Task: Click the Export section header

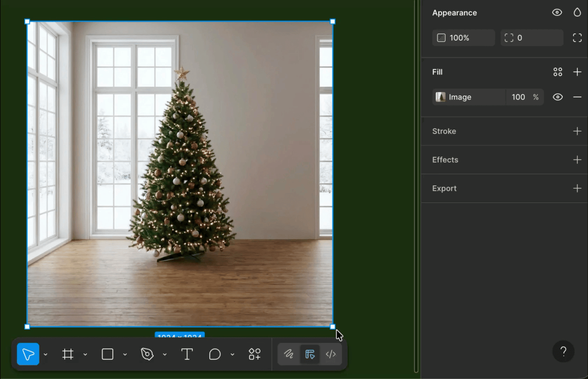Action: coord(444,188)
